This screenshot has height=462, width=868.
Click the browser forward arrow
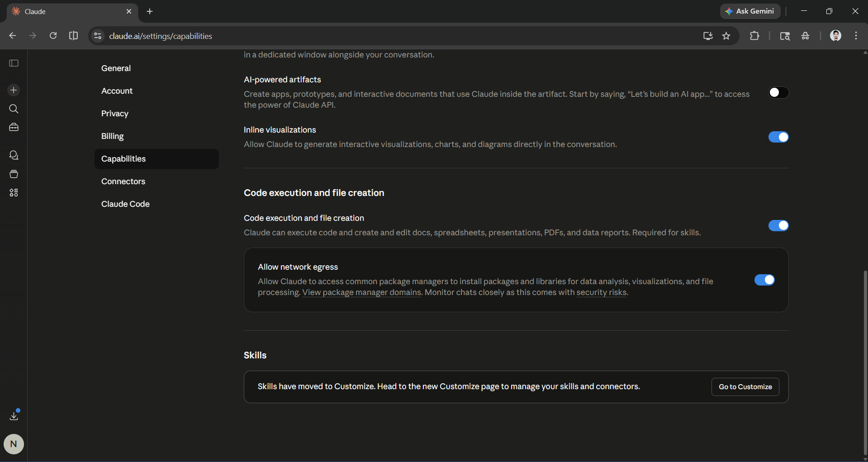point(33,36)
